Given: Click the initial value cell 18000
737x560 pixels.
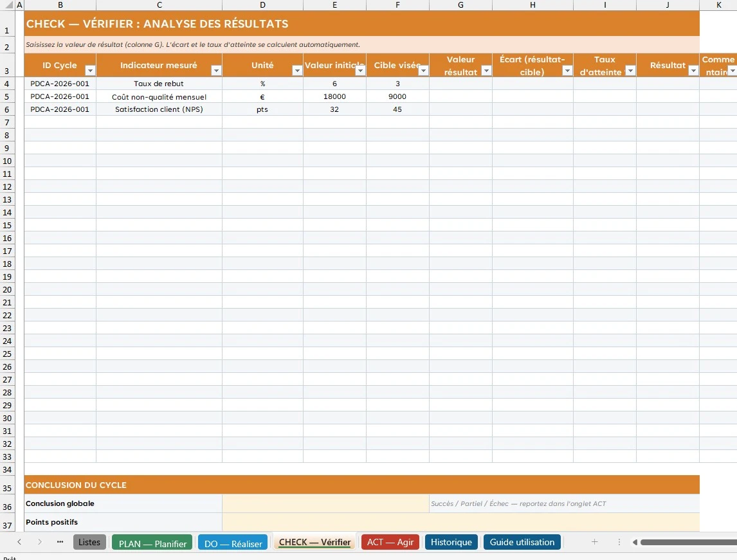Looking at the screenshot, I should point(334,97).
